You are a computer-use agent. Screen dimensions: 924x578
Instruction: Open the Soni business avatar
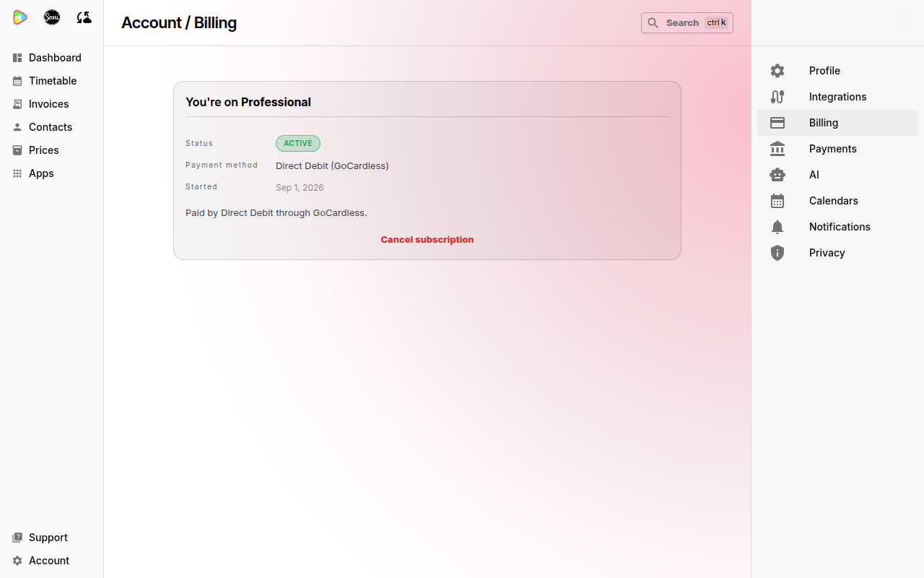pos(52,17)
